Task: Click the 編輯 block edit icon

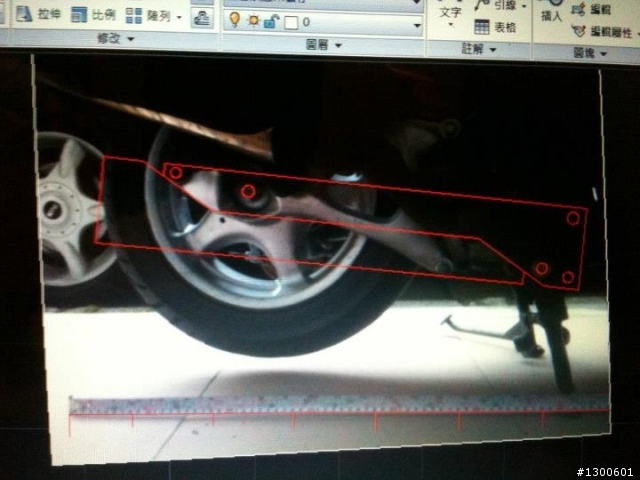Action: point(578,10)
